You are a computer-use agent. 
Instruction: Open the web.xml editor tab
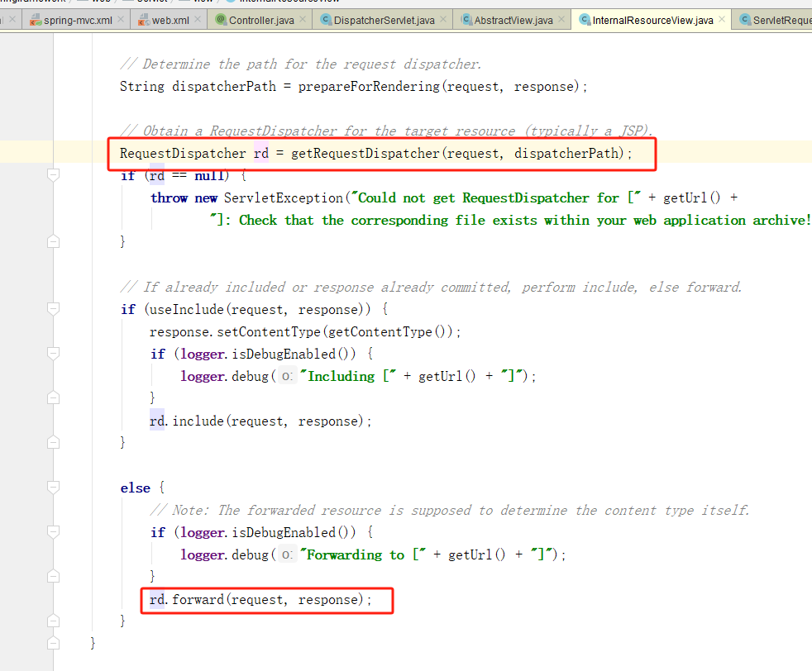click(x=170, y=20)
